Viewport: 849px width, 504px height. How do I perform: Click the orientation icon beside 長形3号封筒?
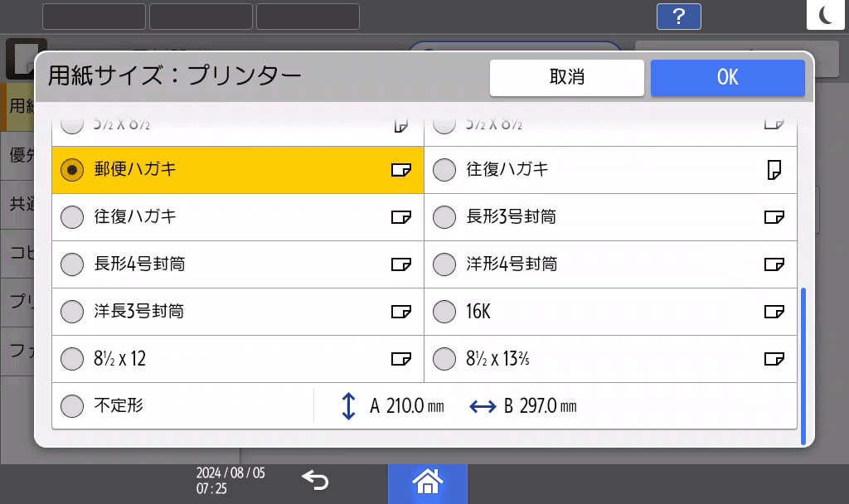point(775,217)
